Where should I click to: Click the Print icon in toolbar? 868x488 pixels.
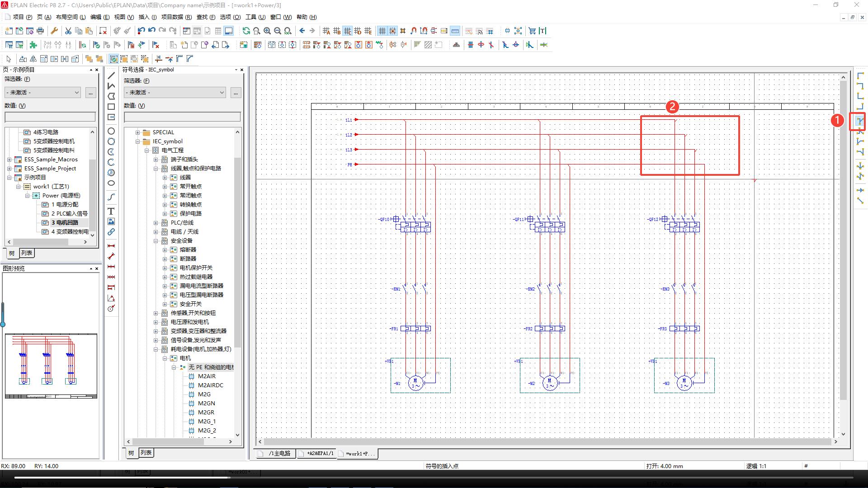coord(40,31)
